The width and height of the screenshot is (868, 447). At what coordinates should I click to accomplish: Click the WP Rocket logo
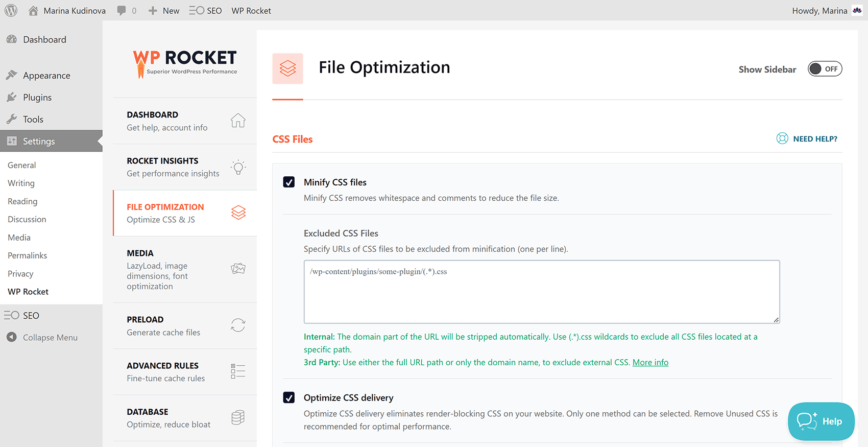185,64
